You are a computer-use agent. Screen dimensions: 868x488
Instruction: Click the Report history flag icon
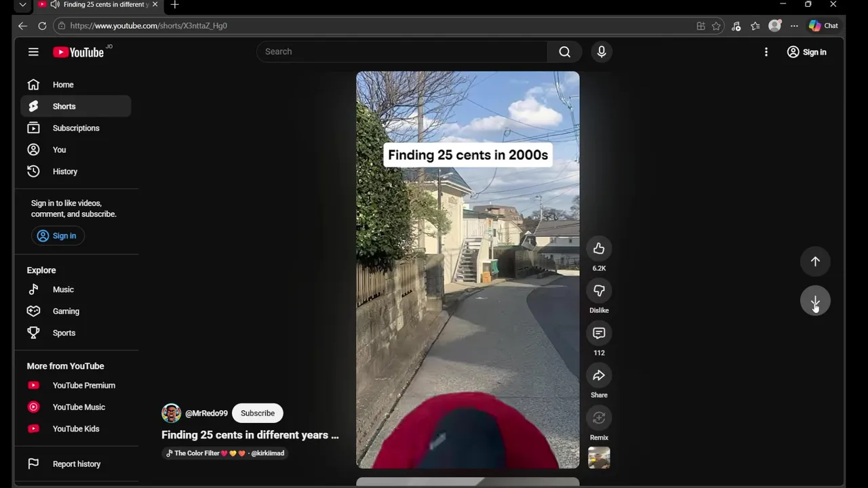tap(33, 464)
